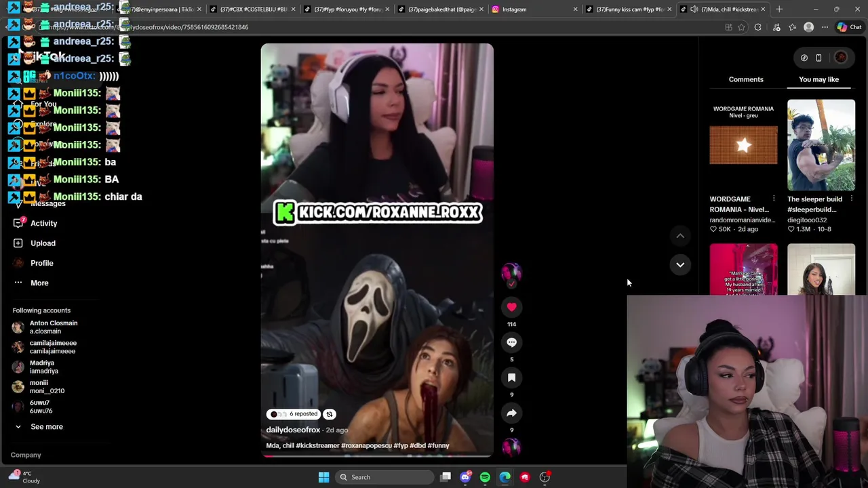This screenshot has width=868, height=488.
Task: Click the #dbd hashtag in the caption
Action: (x=417, y=445)
